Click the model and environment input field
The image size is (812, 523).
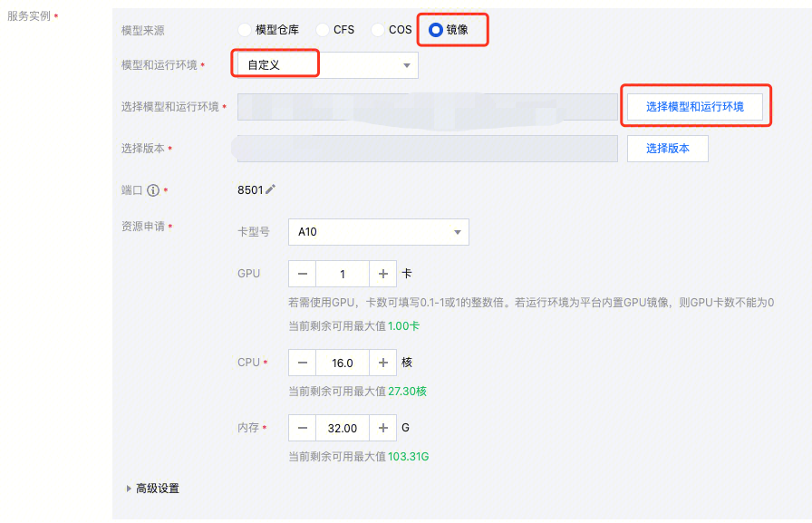pos(427,107)
